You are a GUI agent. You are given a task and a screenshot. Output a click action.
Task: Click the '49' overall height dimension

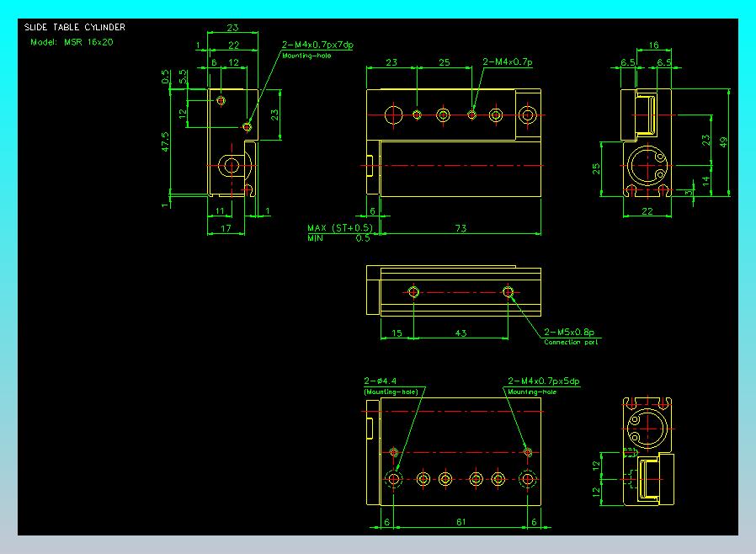point(723,143)
